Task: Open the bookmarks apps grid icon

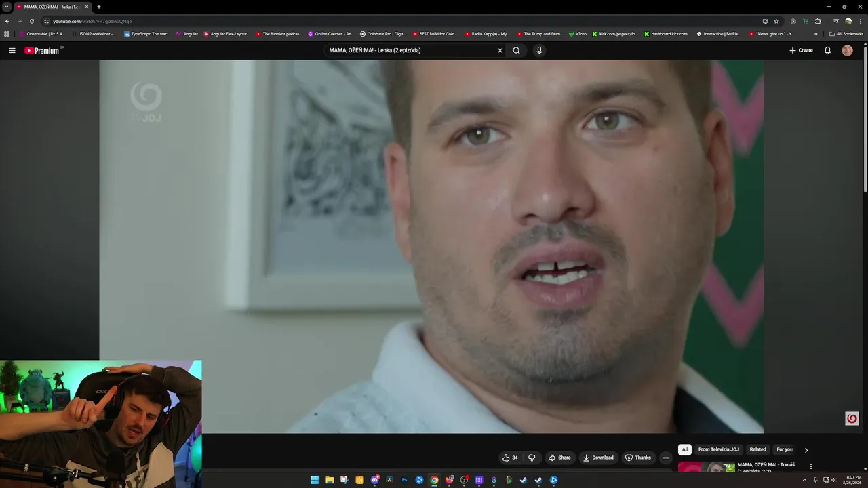Action: tap(7, 33)
